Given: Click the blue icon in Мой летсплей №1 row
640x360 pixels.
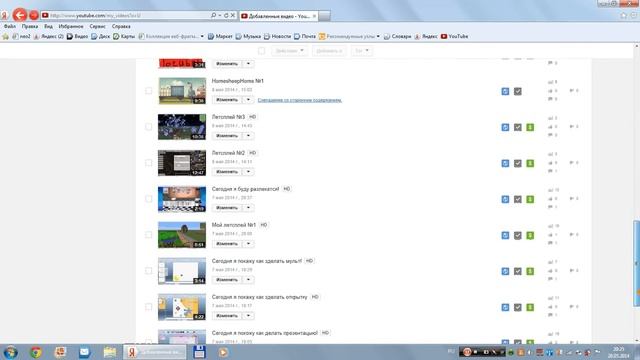Looking at the screenshot, I should pyautogui.click(x=505, y=235).
